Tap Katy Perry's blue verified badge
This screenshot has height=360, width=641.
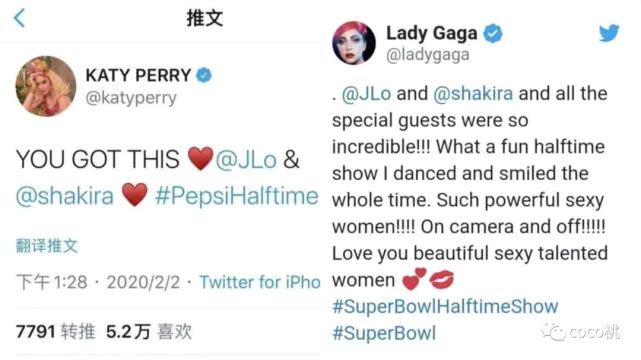[204, 75]
